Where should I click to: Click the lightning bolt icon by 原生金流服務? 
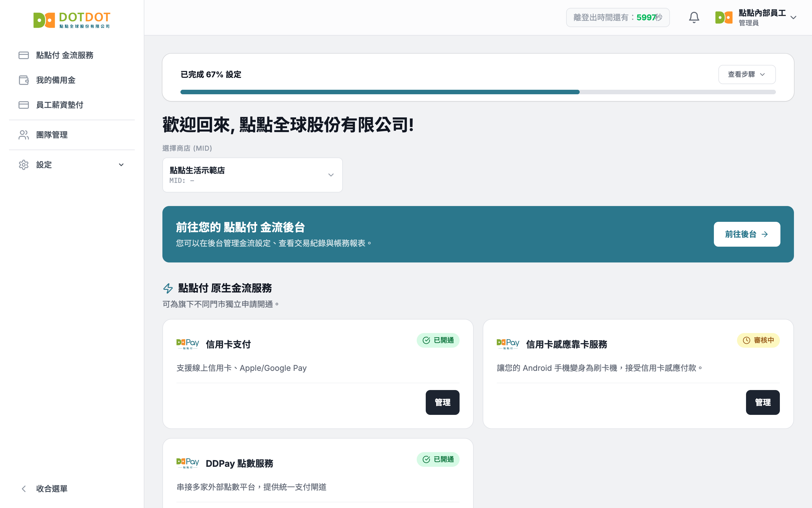tap(168, 288)
